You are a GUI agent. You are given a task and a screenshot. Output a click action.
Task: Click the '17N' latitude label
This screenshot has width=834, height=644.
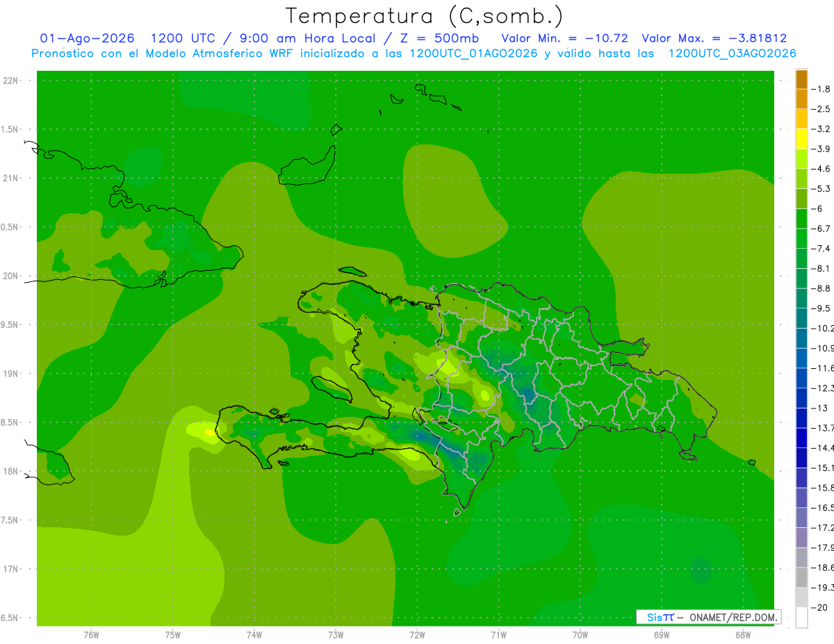point(12,569)
